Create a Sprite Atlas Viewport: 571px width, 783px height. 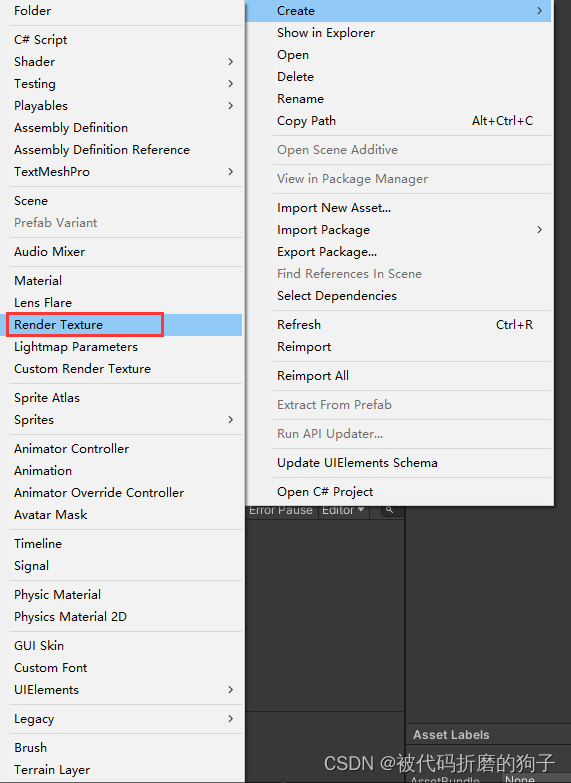click(123, 397)
